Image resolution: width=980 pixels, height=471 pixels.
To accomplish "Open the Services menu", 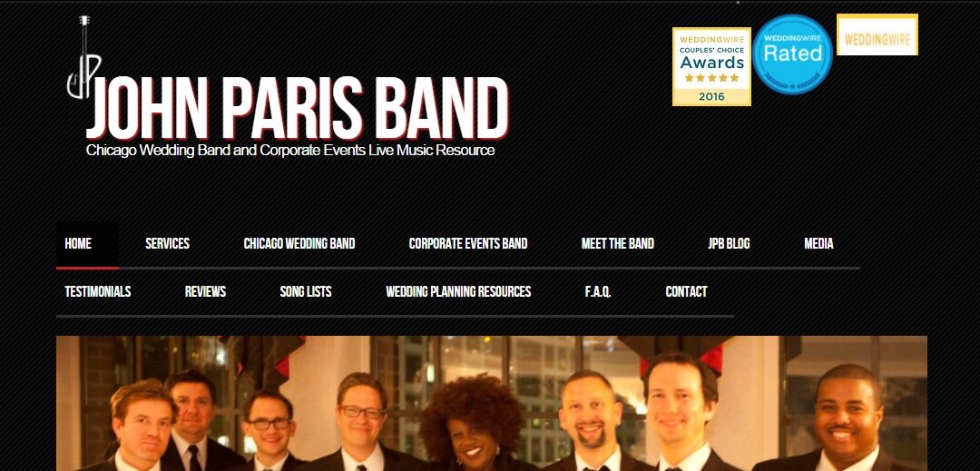I will (168, 243).
